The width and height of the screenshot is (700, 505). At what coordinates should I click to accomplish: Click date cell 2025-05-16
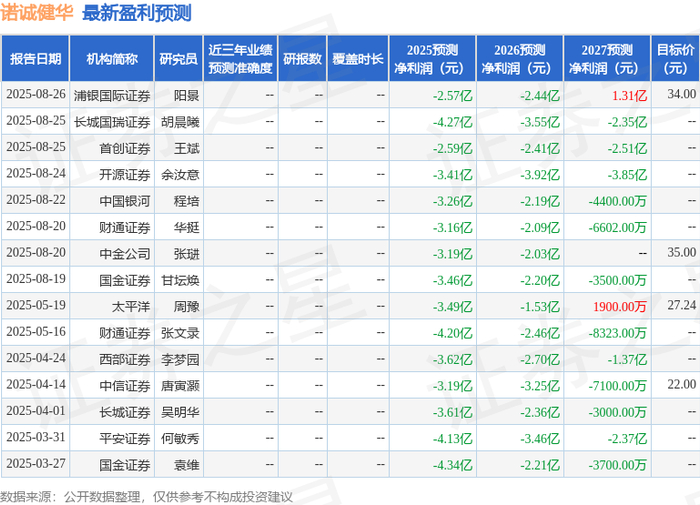click(36, 332)
